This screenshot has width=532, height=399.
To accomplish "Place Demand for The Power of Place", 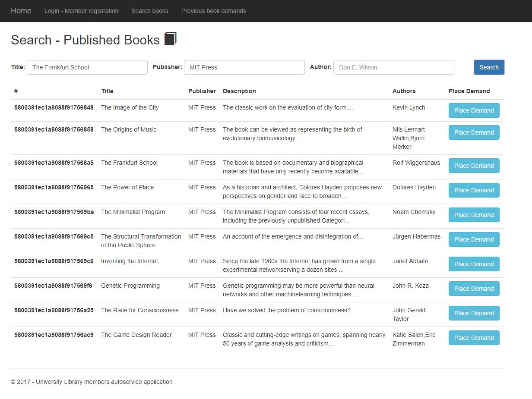I will click(x=474, y=190).
